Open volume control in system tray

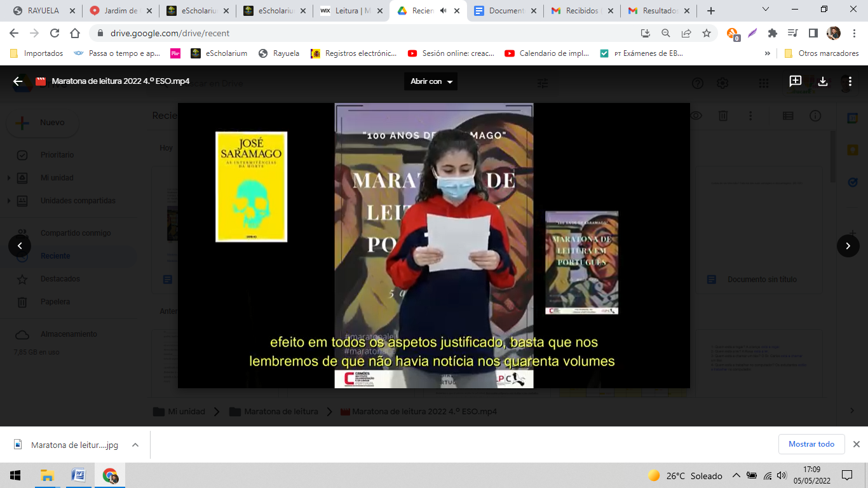(x=782, y=475)
